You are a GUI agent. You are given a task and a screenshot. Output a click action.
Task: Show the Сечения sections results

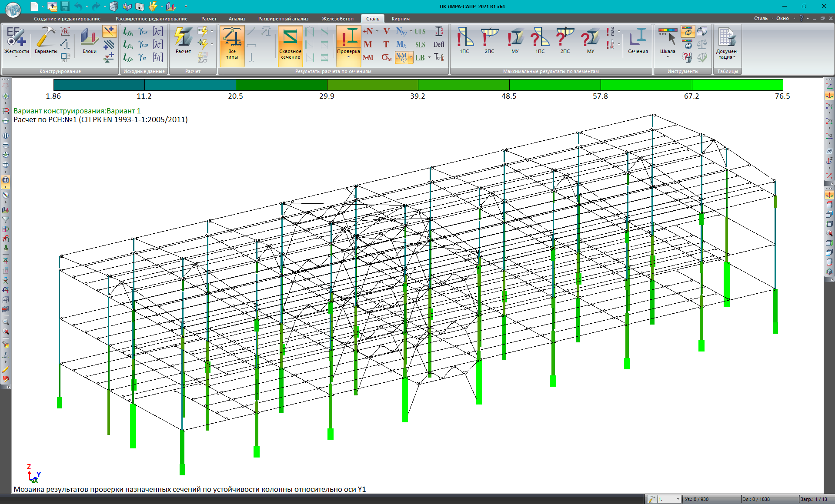click(638, 41)
